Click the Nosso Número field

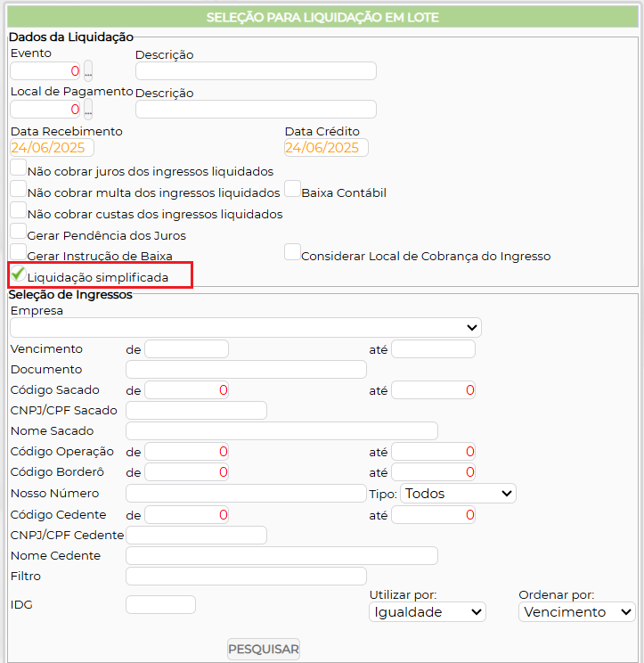coord(246,494)
